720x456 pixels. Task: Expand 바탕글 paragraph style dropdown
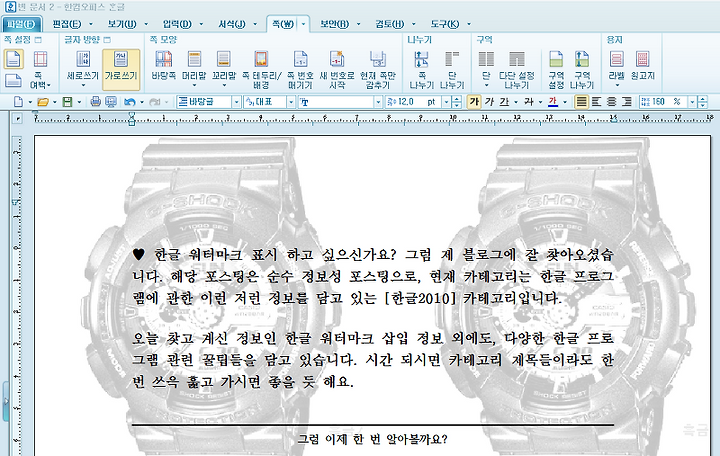point(236,101)
